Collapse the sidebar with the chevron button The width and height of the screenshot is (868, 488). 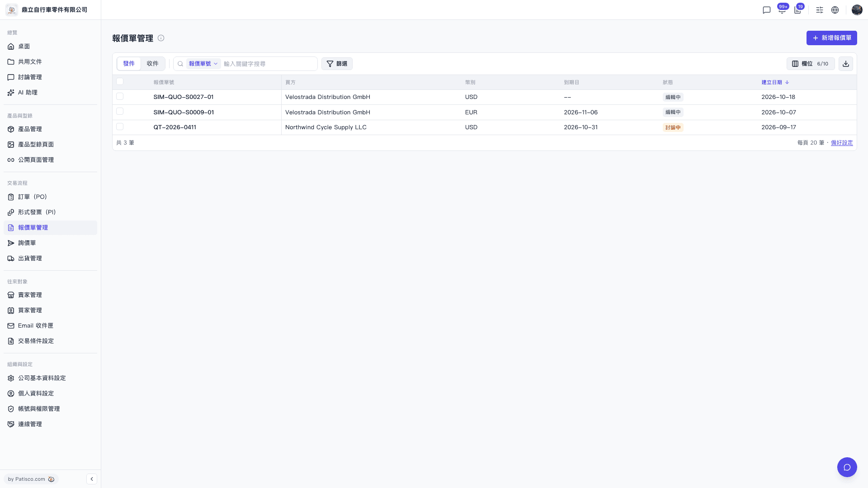point(92,479)
